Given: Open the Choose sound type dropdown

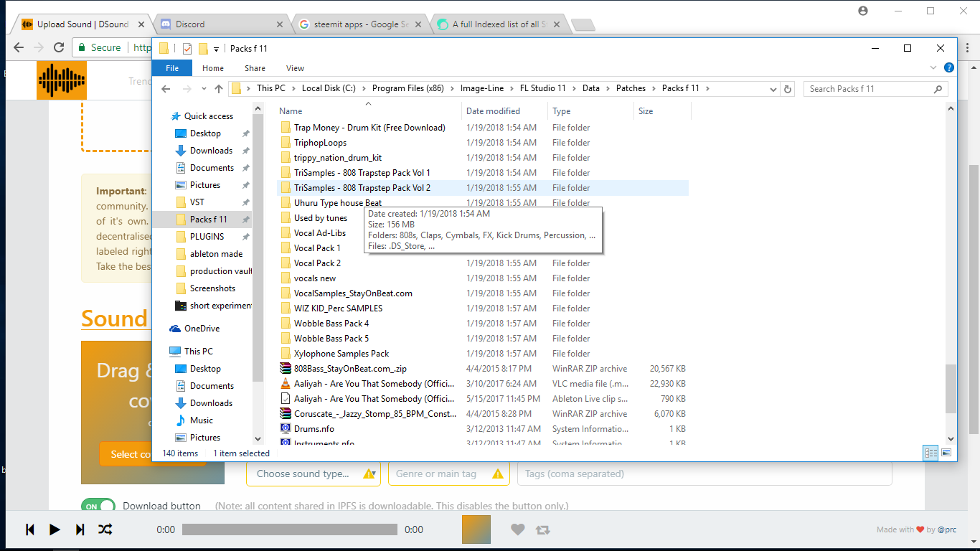Looking at the screenshot, I should [x=313, y=474].
